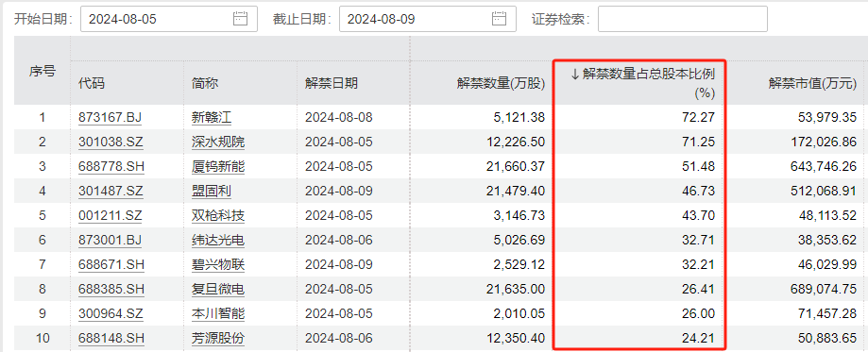Image resolution: width=868 pixels, height=352 pixels.
Task: Select the 72.27 percentage cell
Action: [x=700, y=117]
